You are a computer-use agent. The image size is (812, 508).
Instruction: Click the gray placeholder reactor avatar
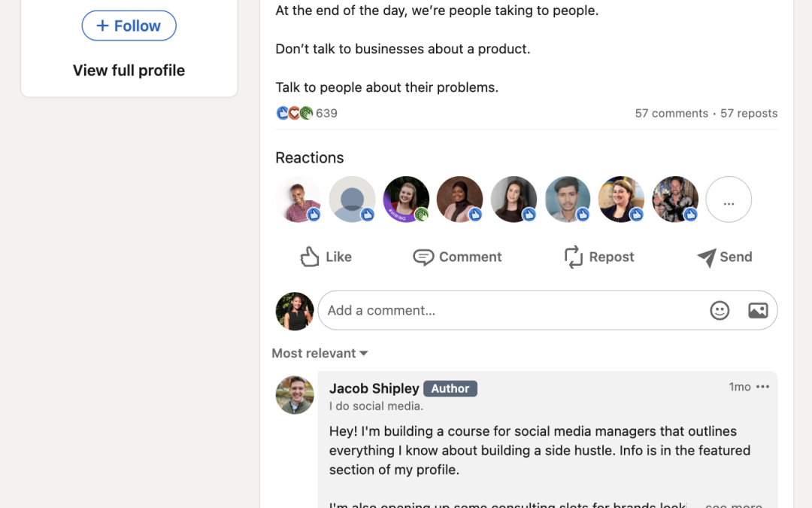pyautogui.click(x=352, y=199)
